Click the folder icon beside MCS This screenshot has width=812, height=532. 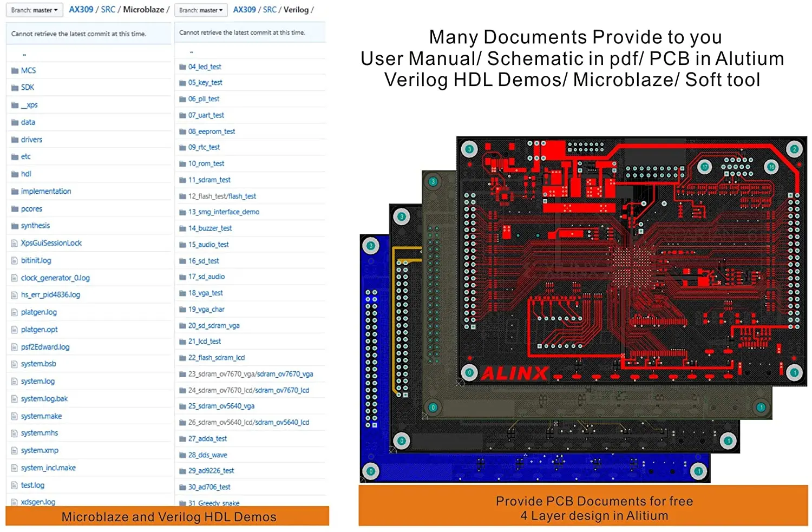coord(15,71)
